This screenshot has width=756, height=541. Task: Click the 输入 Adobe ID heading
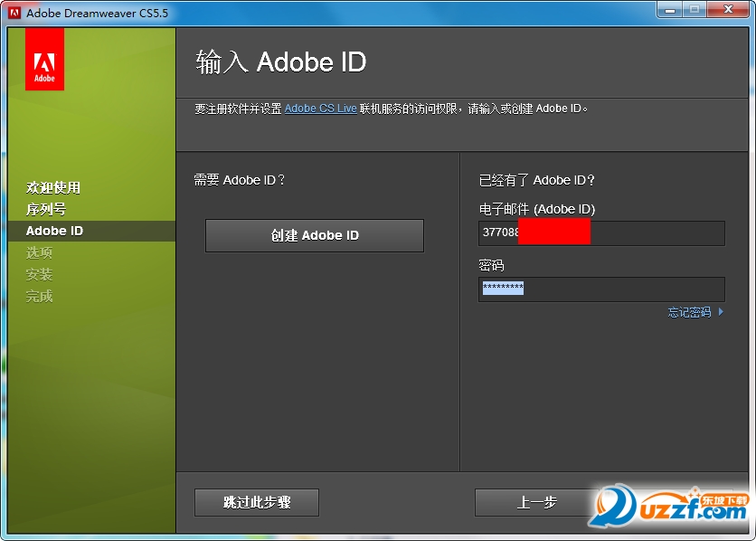[281, 62]
